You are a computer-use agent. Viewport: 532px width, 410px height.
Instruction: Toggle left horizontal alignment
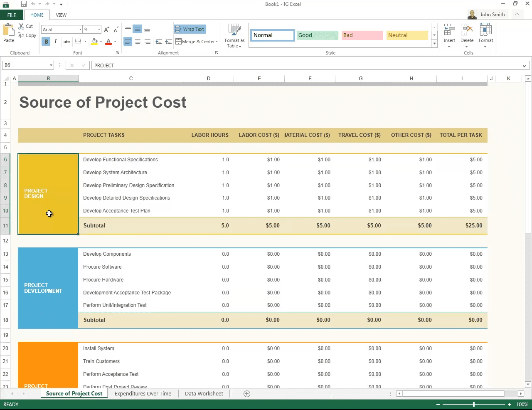point(128,42)
